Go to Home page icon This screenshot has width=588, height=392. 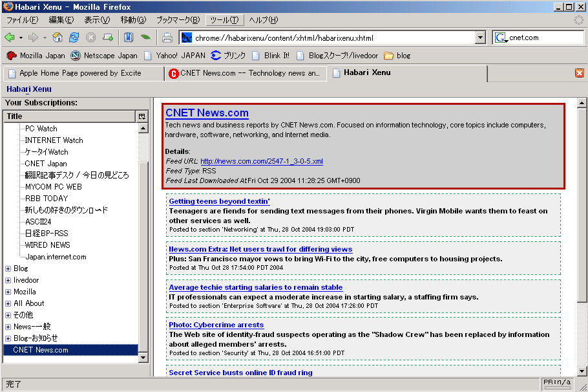point(58,37)
